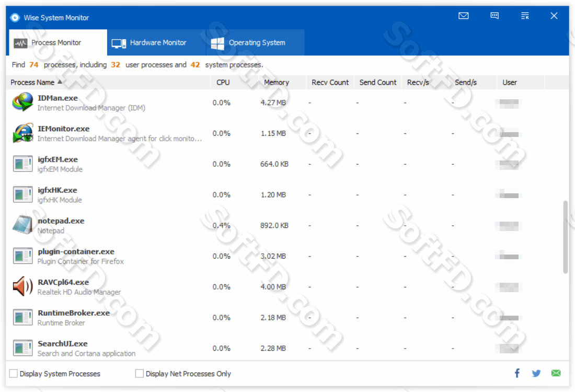This screenshot has width=575, height=392.
Task: Close the Wise System Monitor window
Action: tap(554, 16)
